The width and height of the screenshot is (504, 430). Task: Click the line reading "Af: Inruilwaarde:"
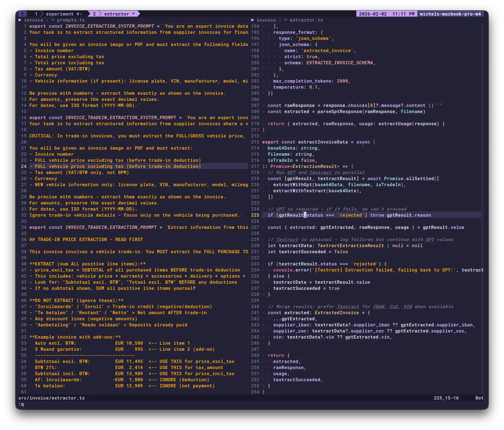(x=58, y=380)
